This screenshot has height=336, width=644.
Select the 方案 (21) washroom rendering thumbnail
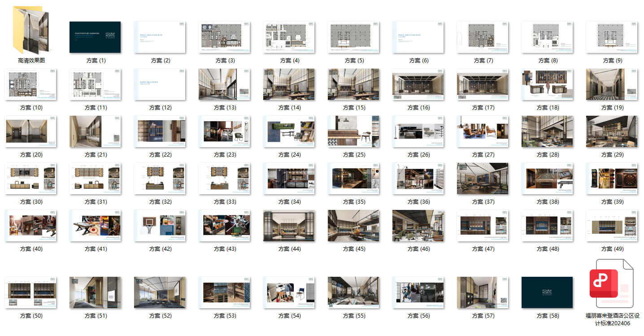coord(95,131)
